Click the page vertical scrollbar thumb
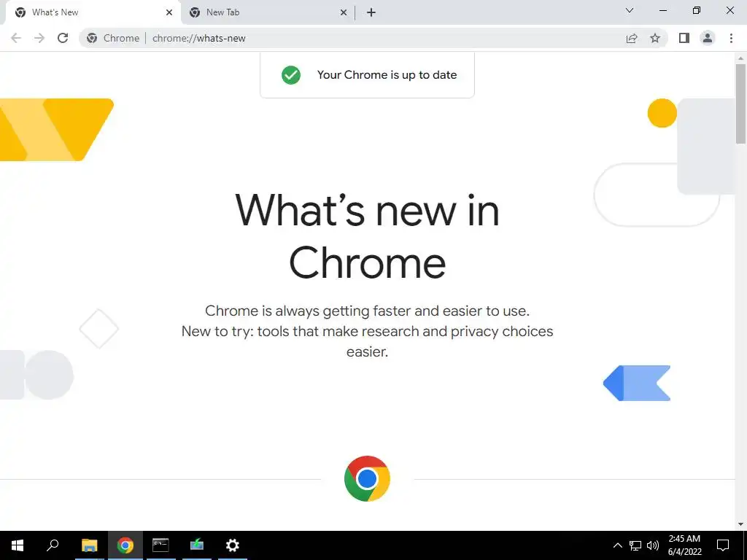This screenshot has height=560, width=747. click(740, 104)
